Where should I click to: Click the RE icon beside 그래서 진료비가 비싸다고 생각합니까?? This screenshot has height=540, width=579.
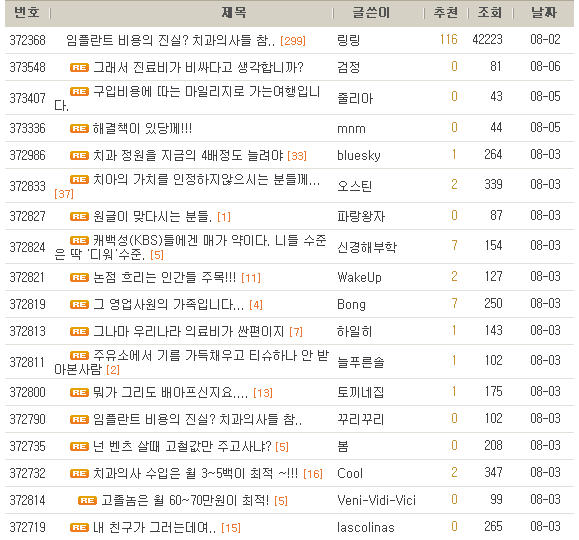point(79,68)
